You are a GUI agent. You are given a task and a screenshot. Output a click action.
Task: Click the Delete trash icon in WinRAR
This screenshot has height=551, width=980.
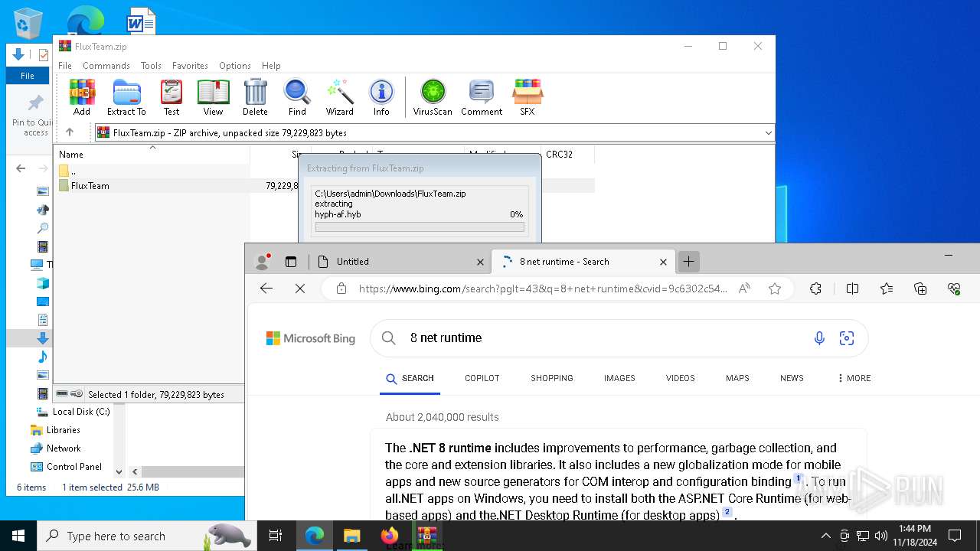click(x=255, y=97)
